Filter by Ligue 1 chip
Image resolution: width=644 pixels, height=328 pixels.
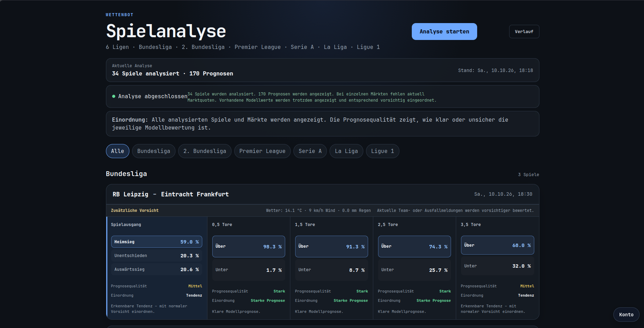click(383, 151)
